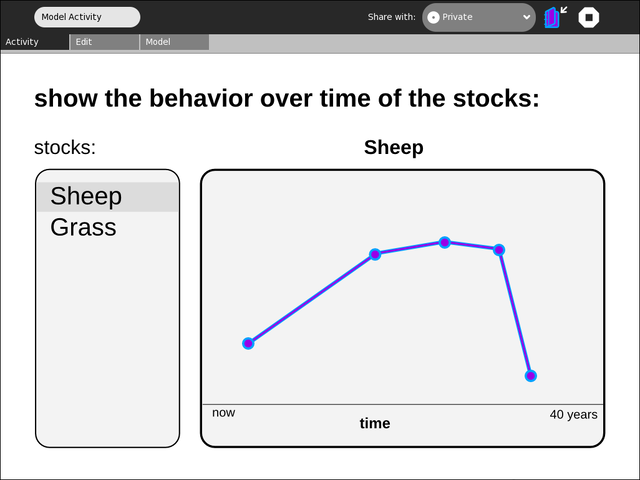640x480 pixels.
Task: Click the Sheep graph title
Action: click(x=393, y=147)
